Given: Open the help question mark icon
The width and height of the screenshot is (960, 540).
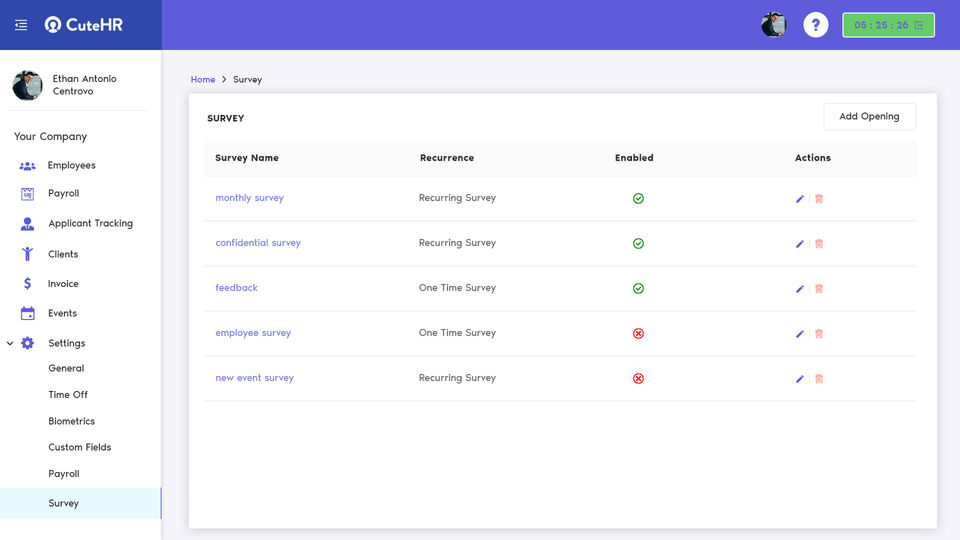Looking at the screenshot, I should pyautogui.click(x=816, y=25).
